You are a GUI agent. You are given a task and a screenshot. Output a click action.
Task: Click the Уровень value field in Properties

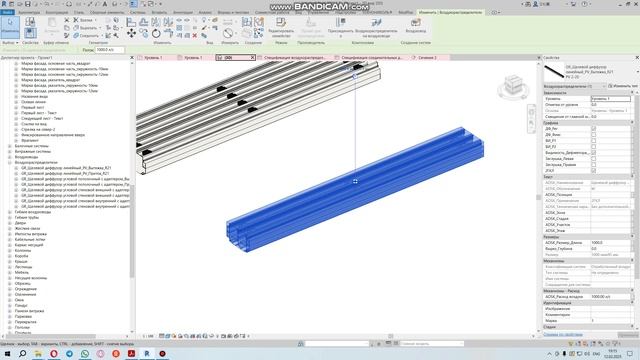click(x=611, y=99)
